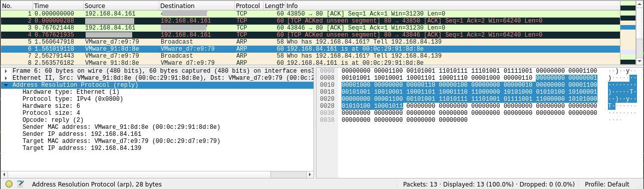
Task: Click the Packets: 13 Displayed status text
Action: coord(489,184)
